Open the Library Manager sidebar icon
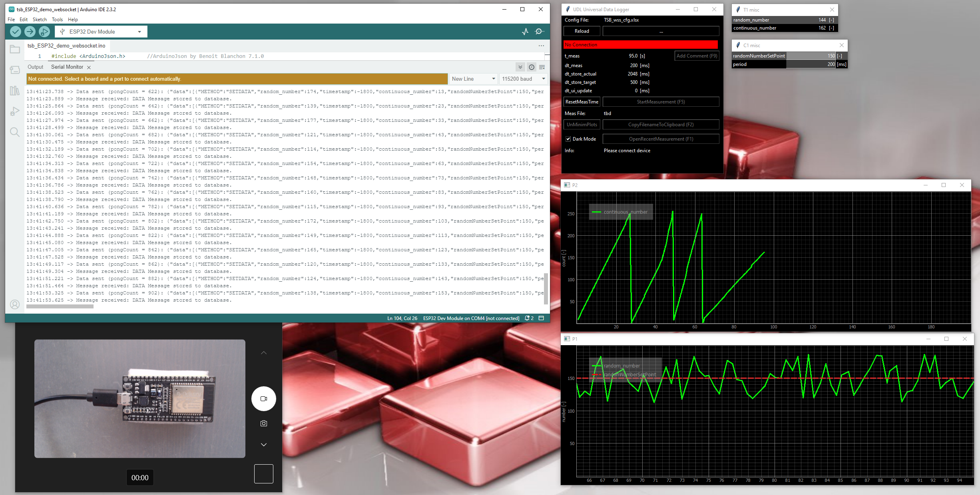The height and width of the screenshot is (495, 980). point(15,91)
